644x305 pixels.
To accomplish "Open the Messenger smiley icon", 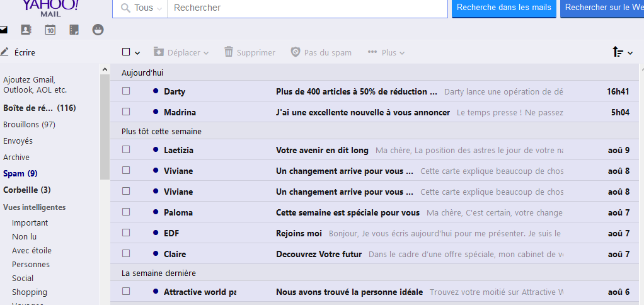I will [98, 30].
